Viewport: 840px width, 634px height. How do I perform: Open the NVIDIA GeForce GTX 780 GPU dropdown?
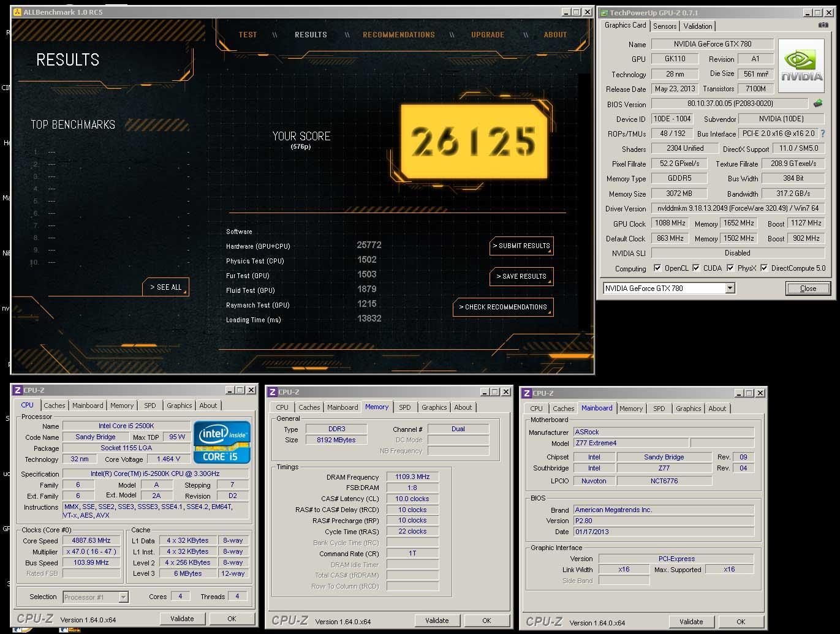730,288
